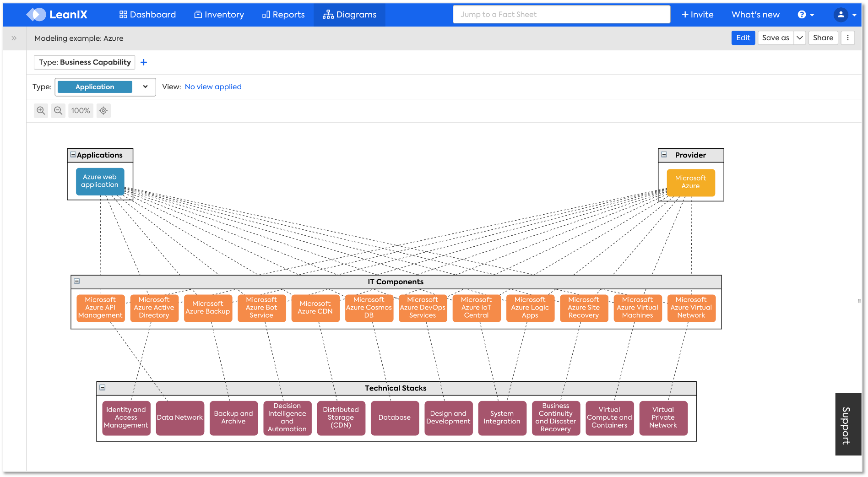Collapse the Provider group
The height and width of the screenshot is (477, 868).
click(664, 155)
